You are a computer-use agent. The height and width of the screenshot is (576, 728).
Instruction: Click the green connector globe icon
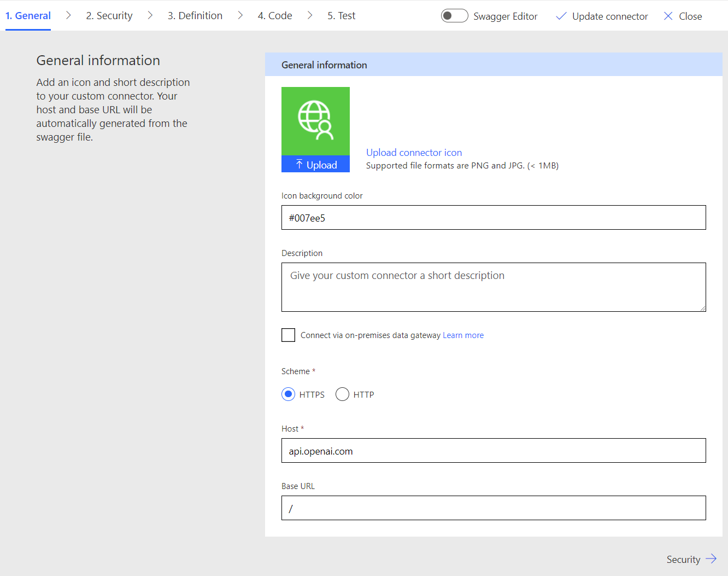[x=315, y=120]
